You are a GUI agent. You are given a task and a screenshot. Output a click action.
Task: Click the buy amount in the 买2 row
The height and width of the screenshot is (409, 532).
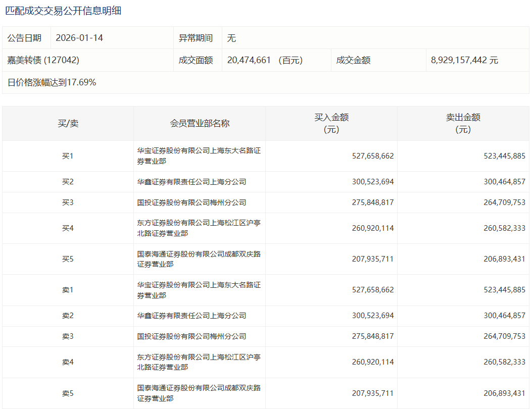point(372,182)
